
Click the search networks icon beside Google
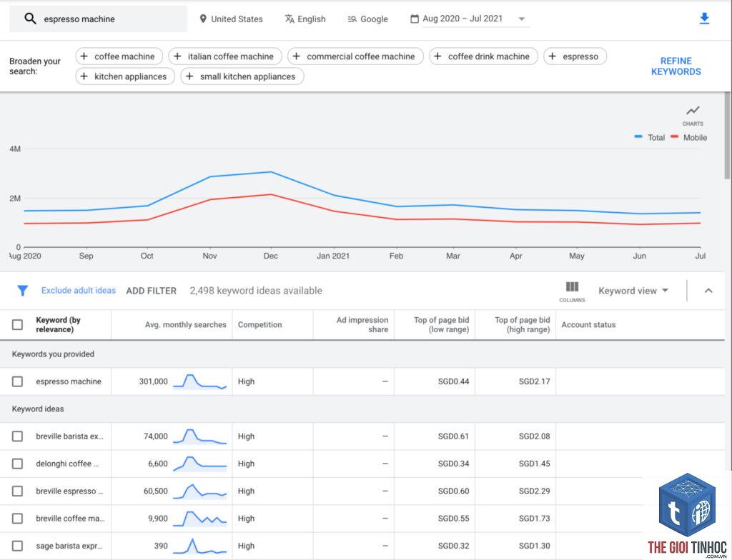[352, 19]
